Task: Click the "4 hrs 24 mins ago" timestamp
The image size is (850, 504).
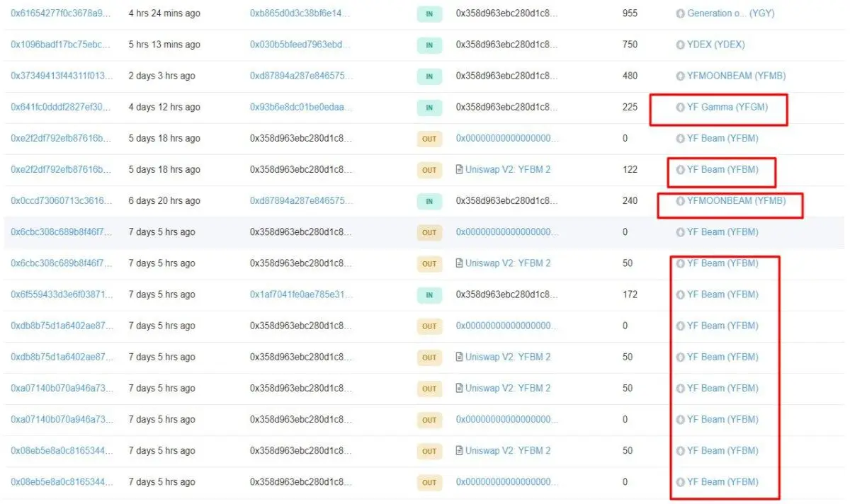Action: (164, 13)
